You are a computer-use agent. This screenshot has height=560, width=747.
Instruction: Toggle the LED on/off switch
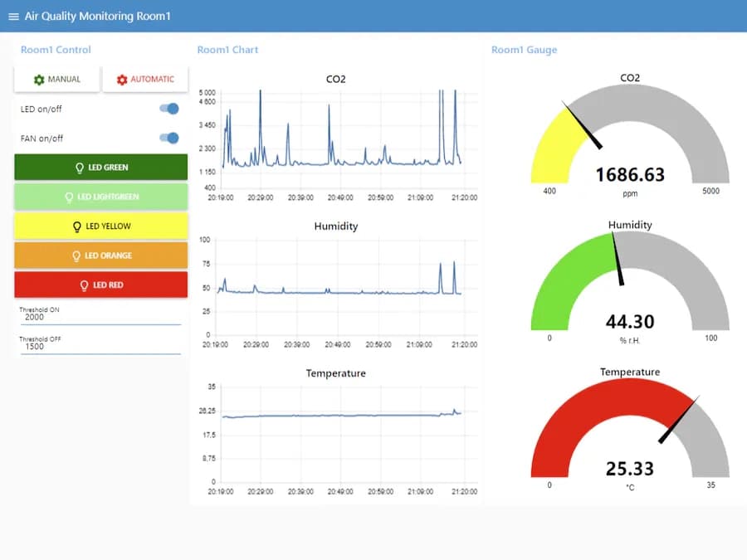pos(169,109)
